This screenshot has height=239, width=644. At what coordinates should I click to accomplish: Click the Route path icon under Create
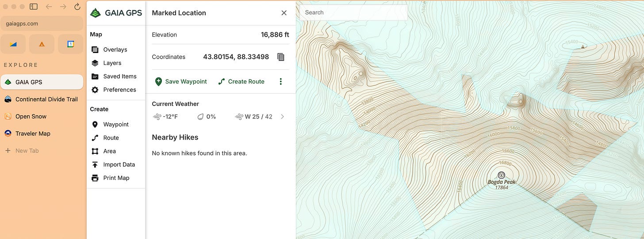coord(95,138)
